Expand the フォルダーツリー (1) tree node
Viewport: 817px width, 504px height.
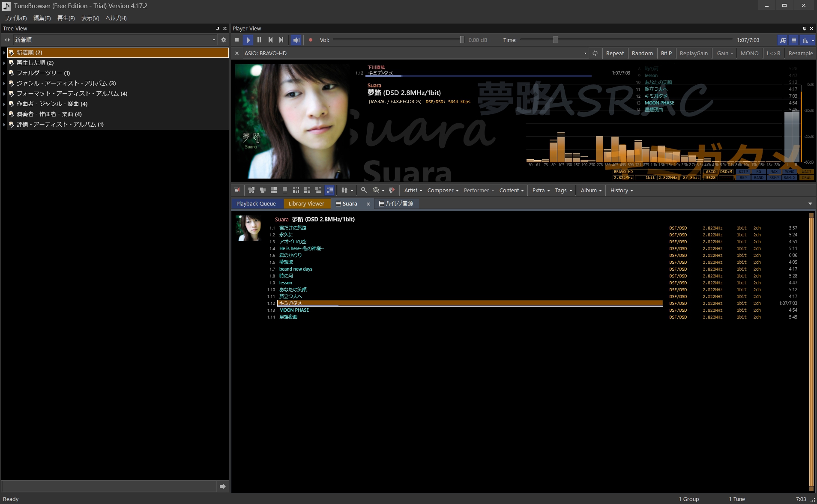(x=4, y=73)
